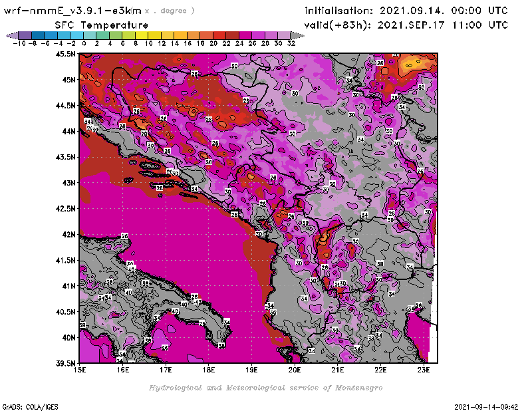The width and height of the screenshot is (532, 411).
Task: Select the '16E' longitude label
Action: click(x=123, y=370)
